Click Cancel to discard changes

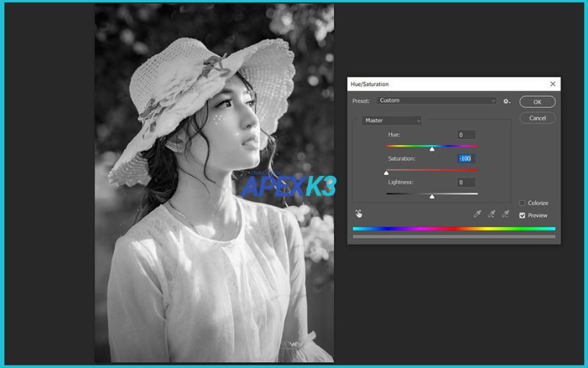click(x=537, y=118)
